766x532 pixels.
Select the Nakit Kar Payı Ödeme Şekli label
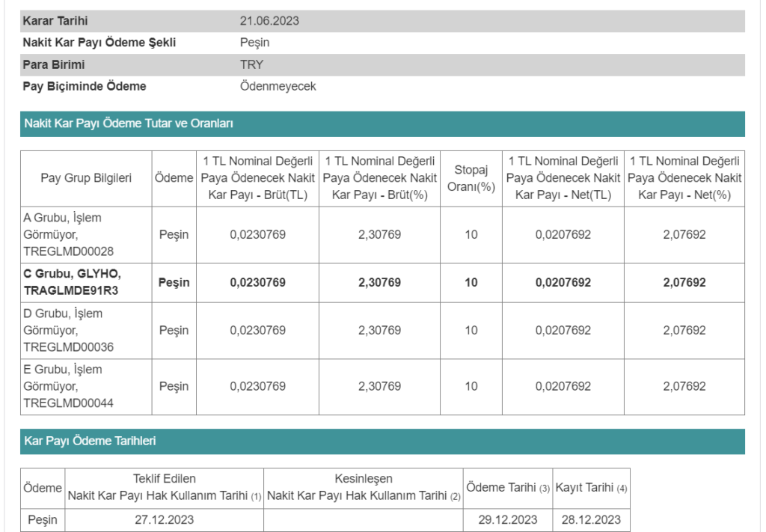pyautogui.click(x=99, y=43)
